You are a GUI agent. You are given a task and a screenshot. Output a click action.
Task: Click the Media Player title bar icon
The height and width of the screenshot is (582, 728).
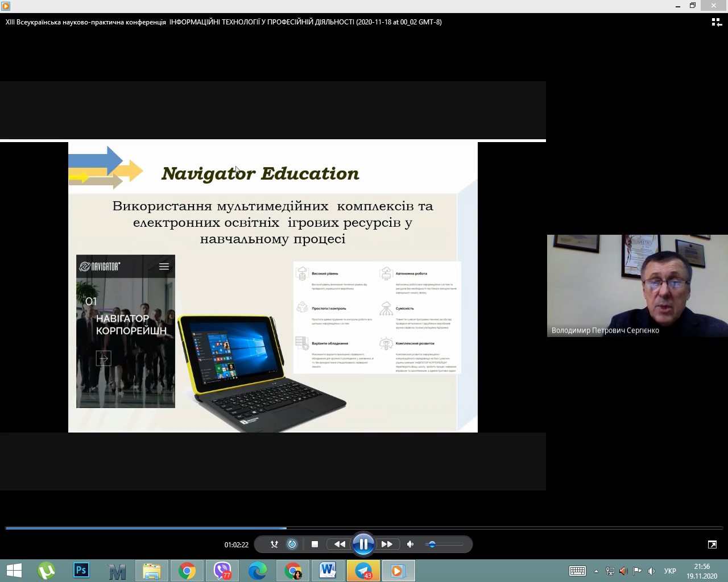6,6
